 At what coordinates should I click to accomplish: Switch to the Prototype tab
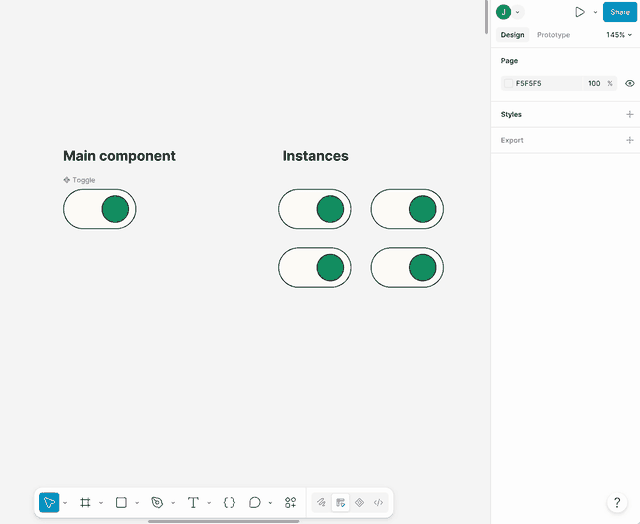[x=553, y=35]
